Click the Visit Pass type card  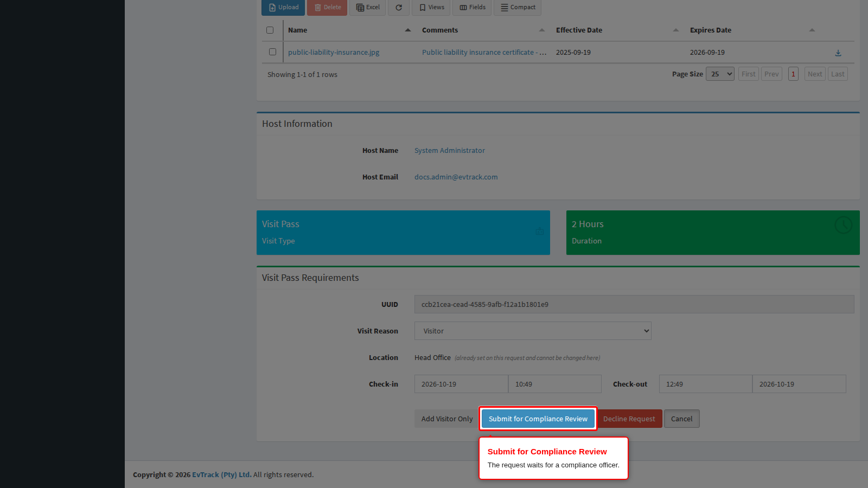point(403,233)
